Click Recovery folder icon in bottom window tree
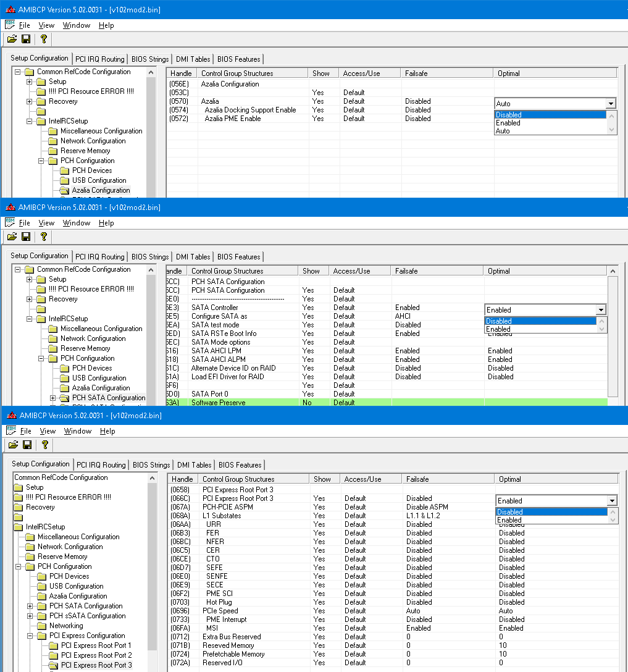The height and width of the screenshot is (672, 628). click(x=18, y=508)
